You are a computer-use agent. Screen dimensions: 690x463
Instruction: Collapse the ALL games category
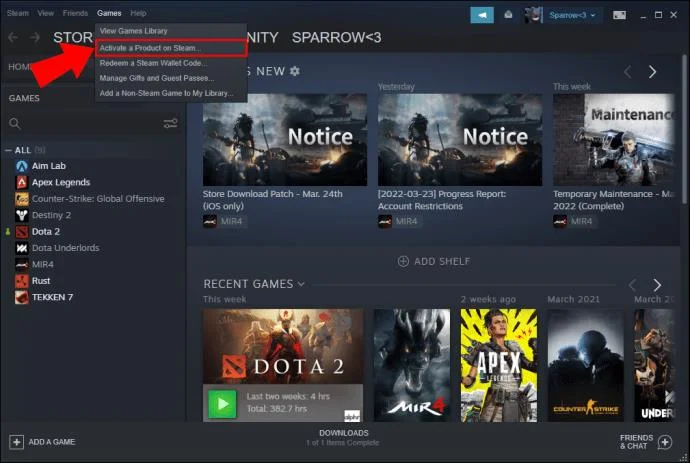click(x=8, y=150)
